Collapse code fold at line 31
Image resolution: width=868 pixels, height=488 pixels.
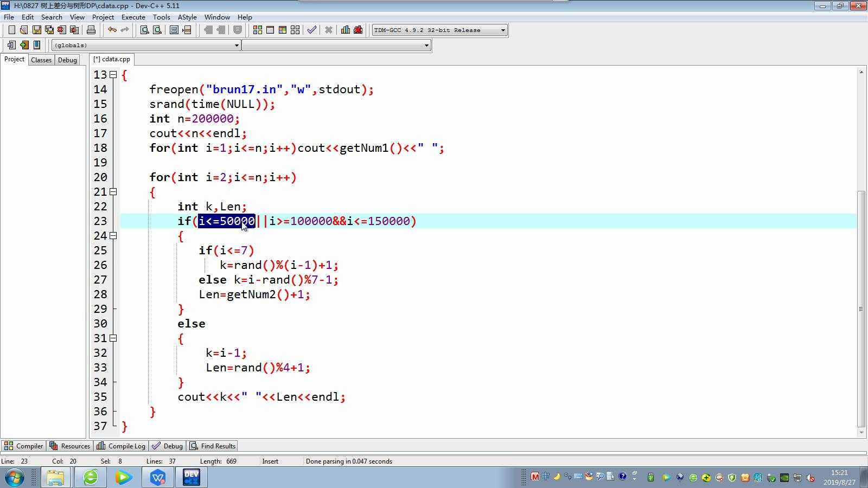click(113, 338)
